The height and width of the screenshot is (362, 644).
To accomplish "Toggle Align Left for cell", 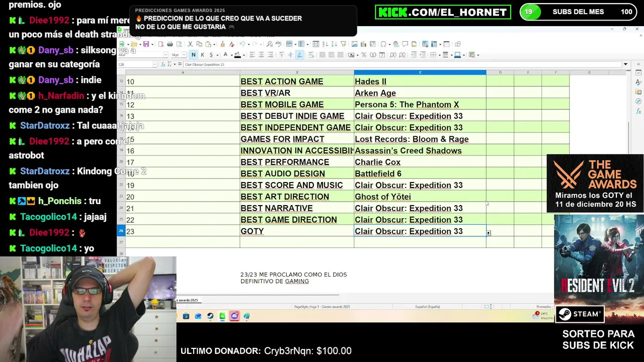I will 252,55.
